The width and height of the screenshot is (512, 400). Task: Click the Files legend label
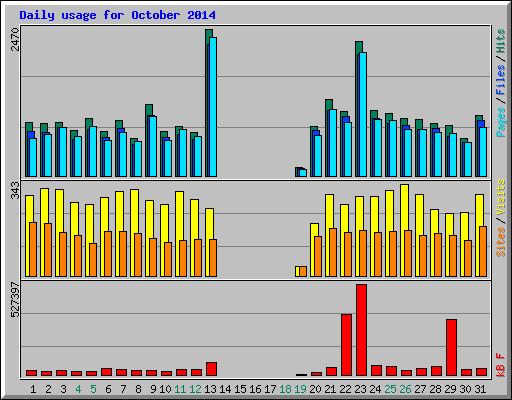(501, 80)
